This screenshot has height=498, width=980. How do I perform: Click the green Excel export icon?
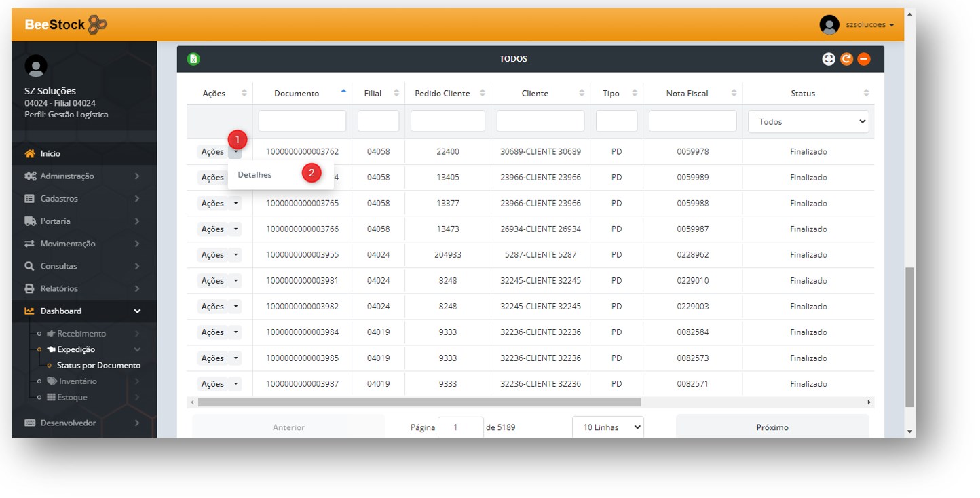coord(193,59)
